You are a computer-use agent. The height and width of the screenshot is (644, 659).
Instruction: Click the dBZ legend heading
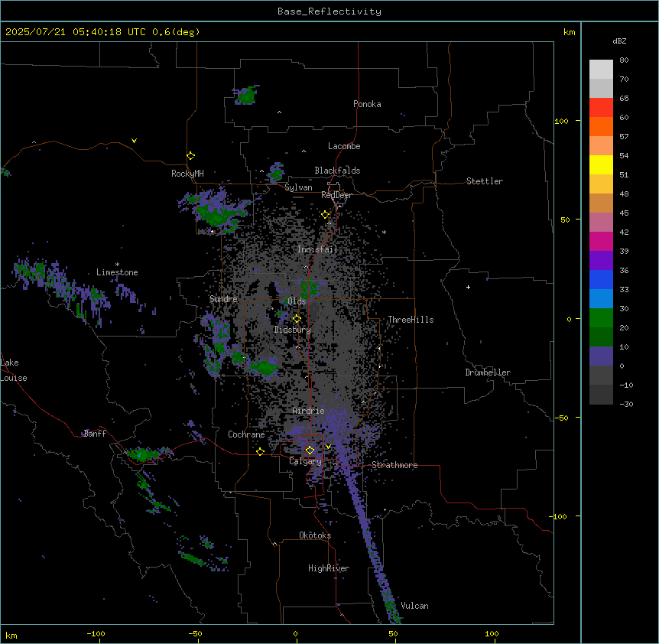pyautogui.click(x=619, y=41)
